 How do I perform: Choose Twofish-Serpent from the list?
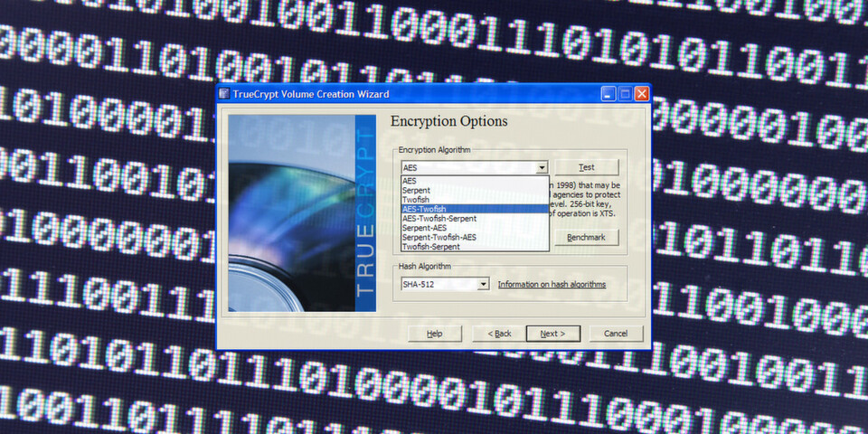(x=475, y=246)
